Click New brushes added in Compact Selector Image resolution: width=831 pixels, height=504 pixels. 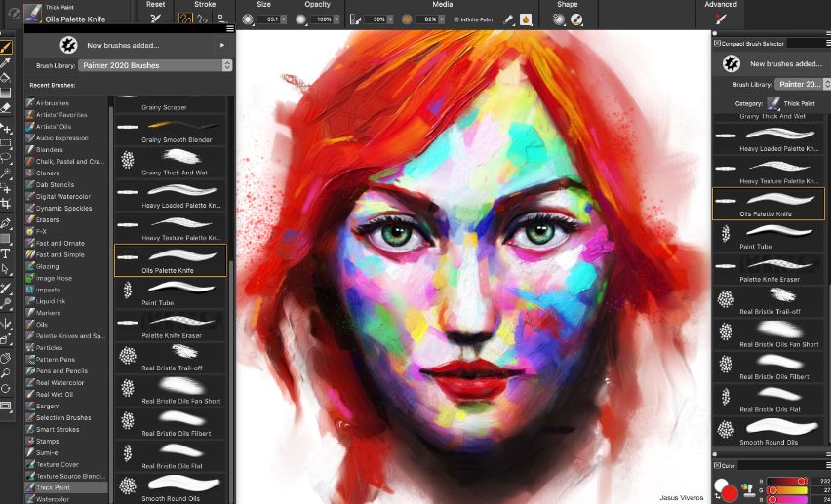pos(772,63)
